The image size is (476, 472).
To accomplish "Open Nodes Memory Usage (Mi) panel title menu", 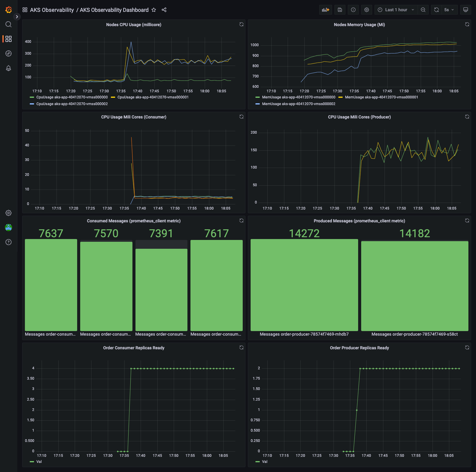I will click(x=359, y=25).
